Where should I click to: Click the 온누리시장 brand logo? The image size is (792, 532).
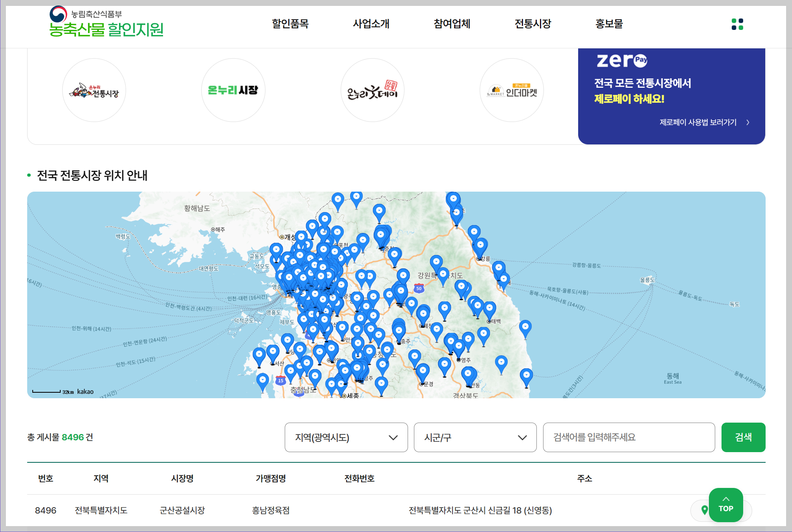[233, 90]
